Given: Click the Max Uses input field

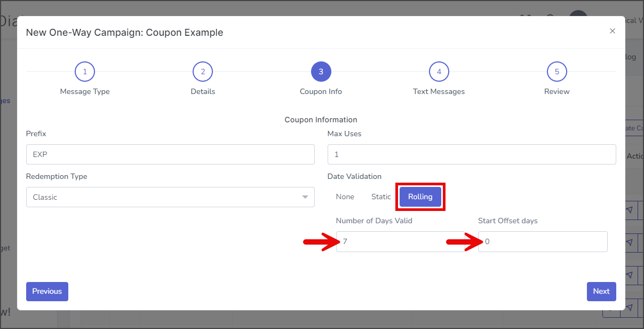Looking at the screenshot, I should tap(472, 154).
